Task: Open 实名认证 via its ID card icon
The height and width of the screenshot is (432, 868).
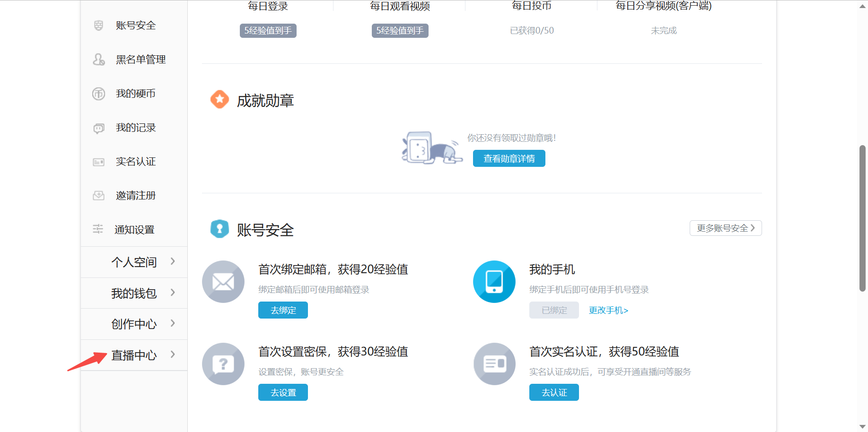Action: [x=98, y=161]
